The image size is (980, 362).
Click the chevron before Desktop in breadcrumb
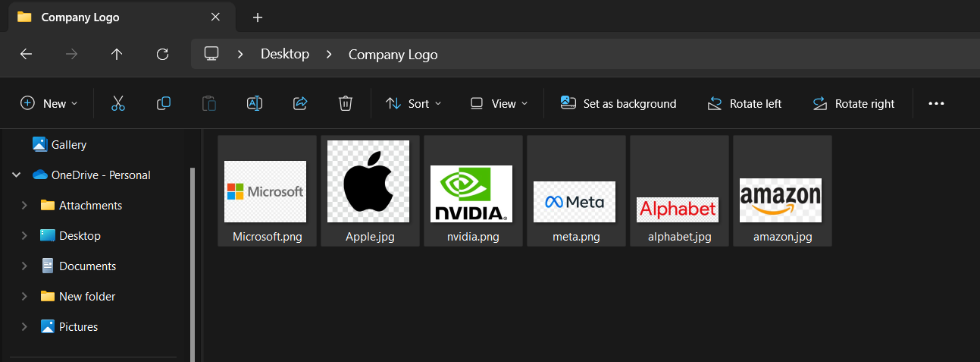240,55
